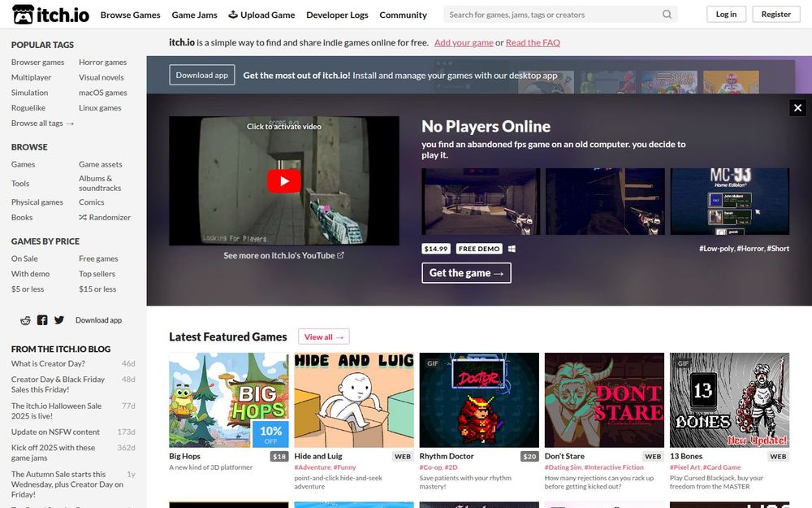Open sidebar Download app link
This screenshot has height=508, width=812.
click(98, 320)
